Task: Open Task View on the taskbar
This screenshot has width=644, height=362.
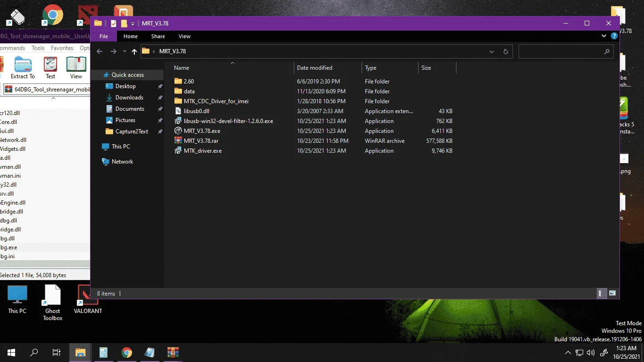Action: pos(56,352)
